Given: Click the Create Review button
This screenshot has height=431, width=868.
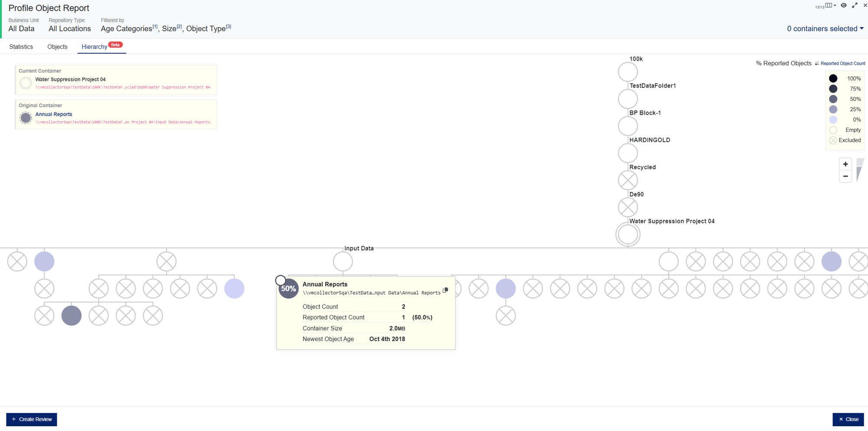Looking at the screenshot, I should pos(31,419).
